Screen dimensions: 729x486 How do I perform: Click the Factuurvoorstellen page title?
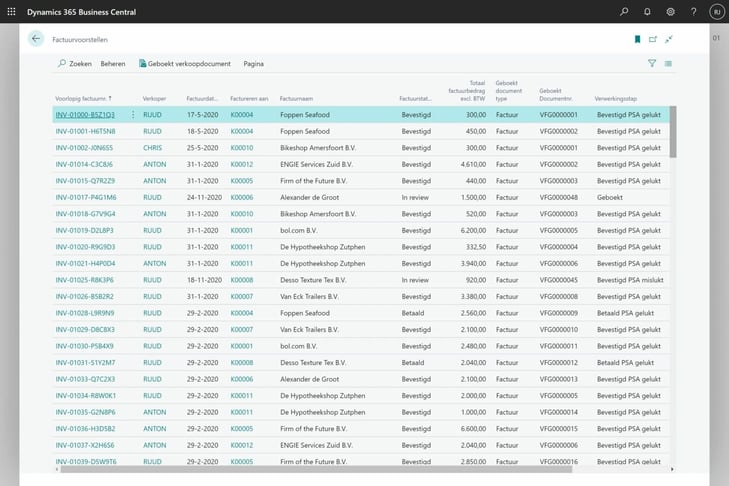pos(80,40)
